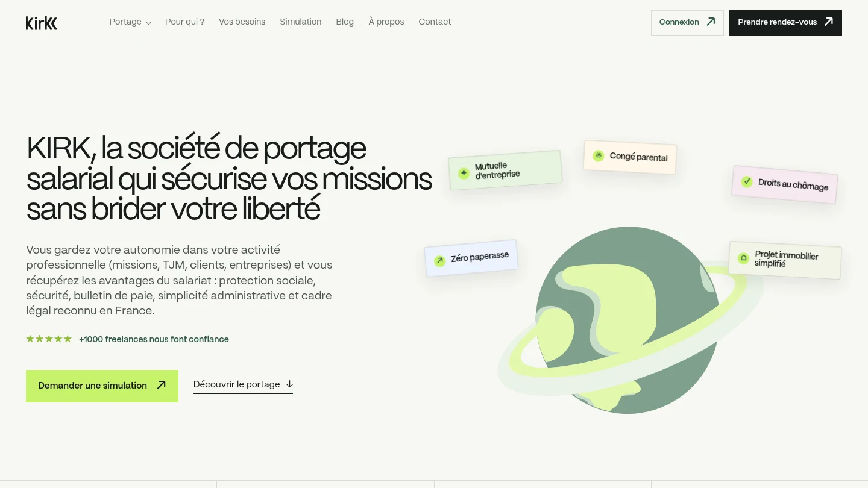Image resolution: width=868 pixels, height=488 pixels.
Task: Open the Blog page
Action: click(x=345, y=22)
